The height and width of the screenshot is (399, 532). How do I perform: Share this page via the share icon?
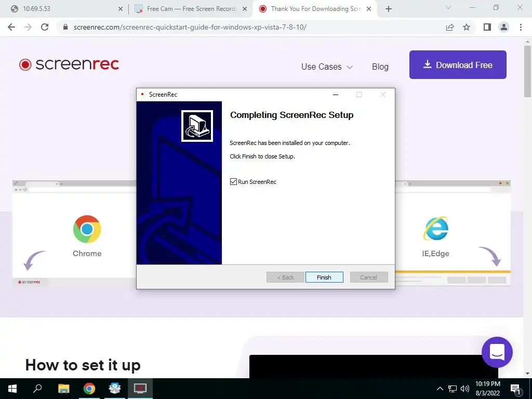[450, 27]
